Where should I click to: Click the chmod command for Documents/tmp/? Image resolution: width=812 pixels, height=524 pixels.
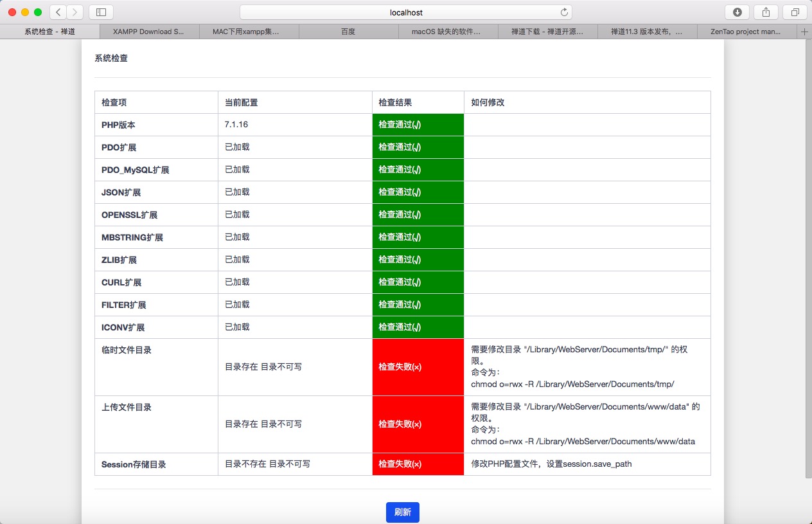pyautogui.click(x=572, y=384)
